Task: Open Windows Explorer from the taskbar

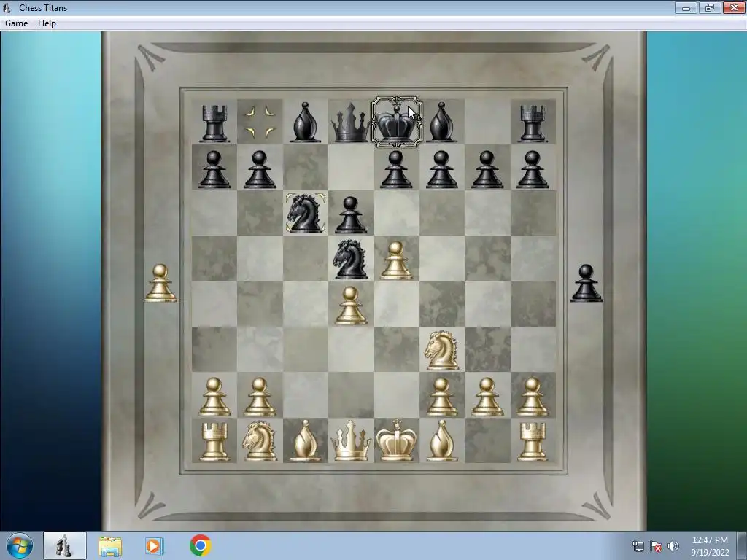Action: [x=110, y=545]
